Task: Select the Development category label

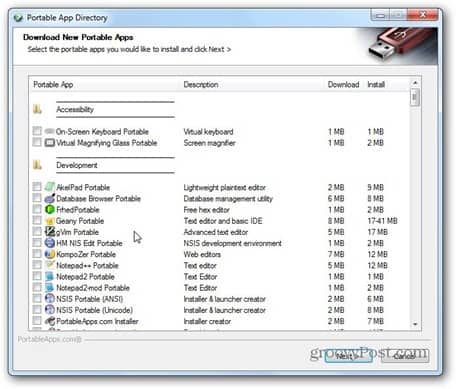Action: pyautogui.click(x=77, y=165)
